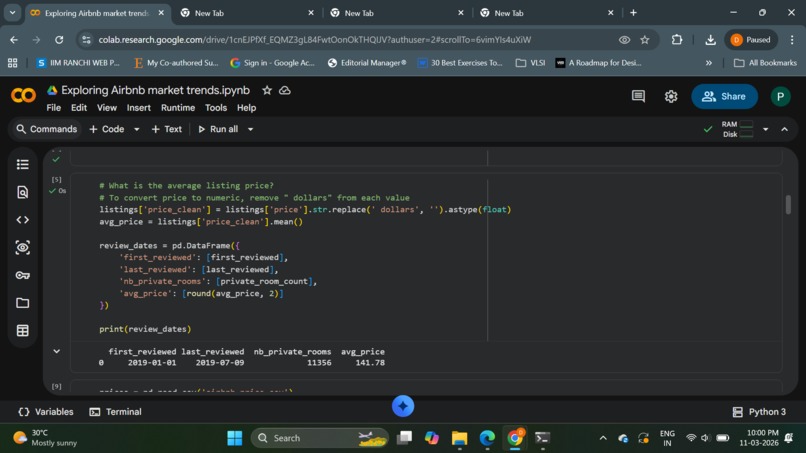This screenshot has height=453, width=806.
Task: Open the Edit menu
Action: pos(79,108)
